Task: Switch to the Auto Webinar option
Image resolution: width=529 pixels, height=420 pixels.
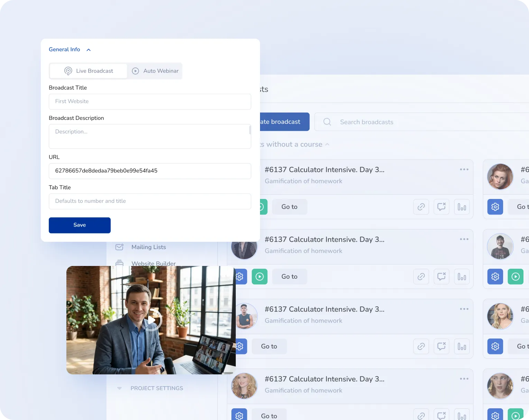Action: (155, 71)
